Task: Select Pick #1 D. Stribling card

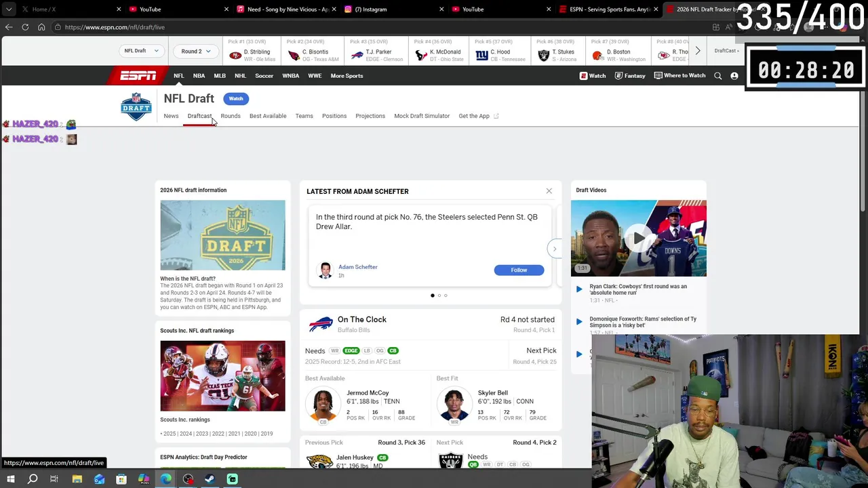Action: 252,51
